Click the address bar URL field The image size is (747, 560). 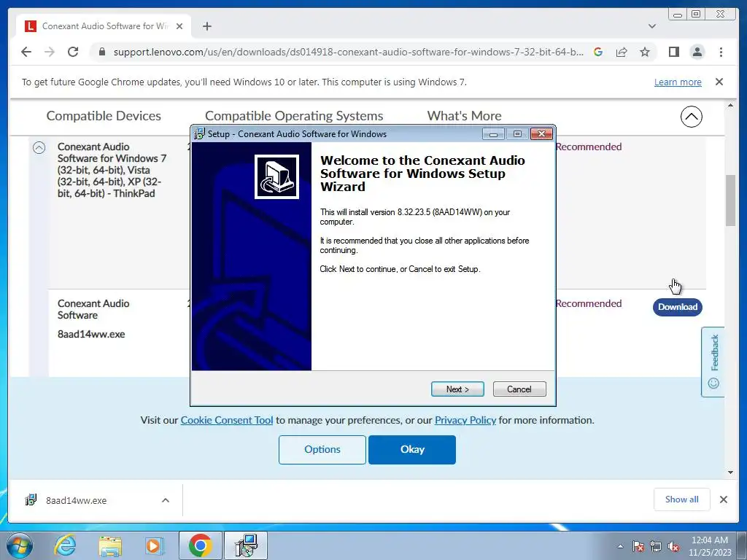pyautogui.click(x=348, y=52)
